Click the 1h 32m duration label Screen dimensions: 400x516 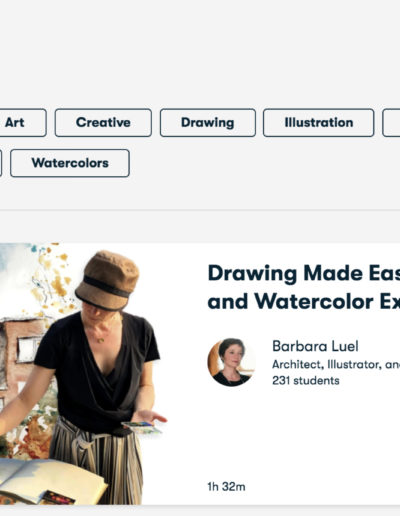click(x=226, y=487)
